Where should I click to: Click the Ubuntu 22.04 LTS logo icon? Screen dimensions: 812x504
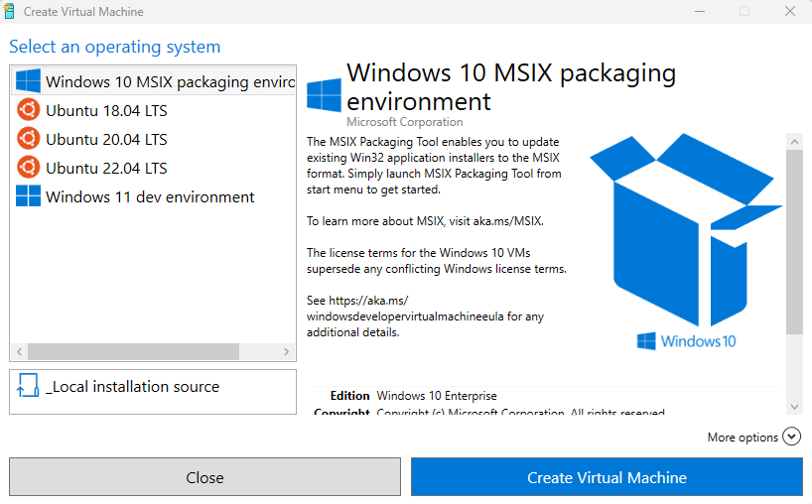click(x=28, y=168)
